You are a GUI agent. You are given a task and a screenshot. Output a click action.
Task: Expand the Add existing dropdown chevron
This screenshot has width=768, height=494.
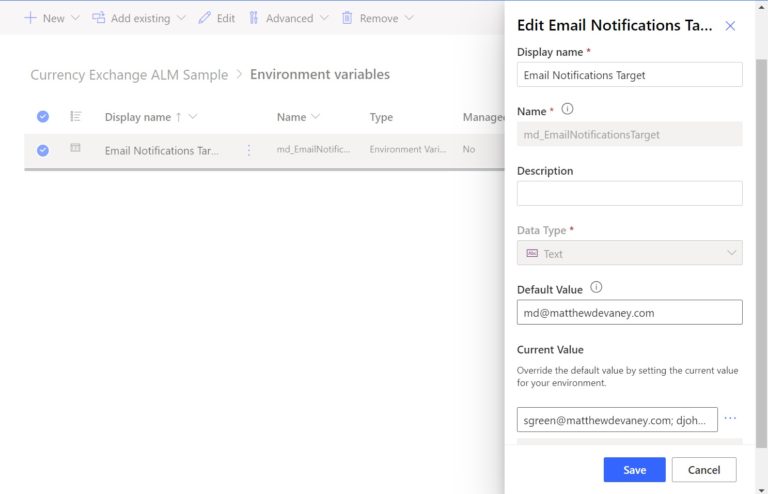pos(180,18)
